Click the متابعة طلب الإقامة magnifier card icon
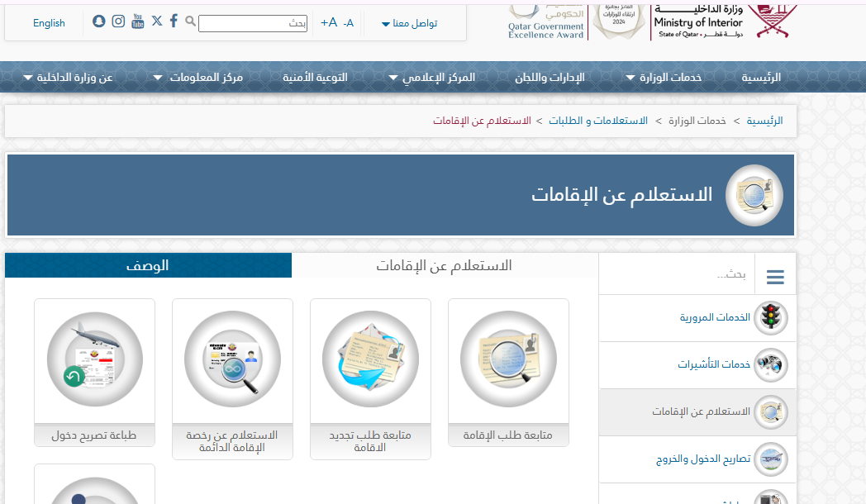Viewport: 866px width, 504px height. 509,359
